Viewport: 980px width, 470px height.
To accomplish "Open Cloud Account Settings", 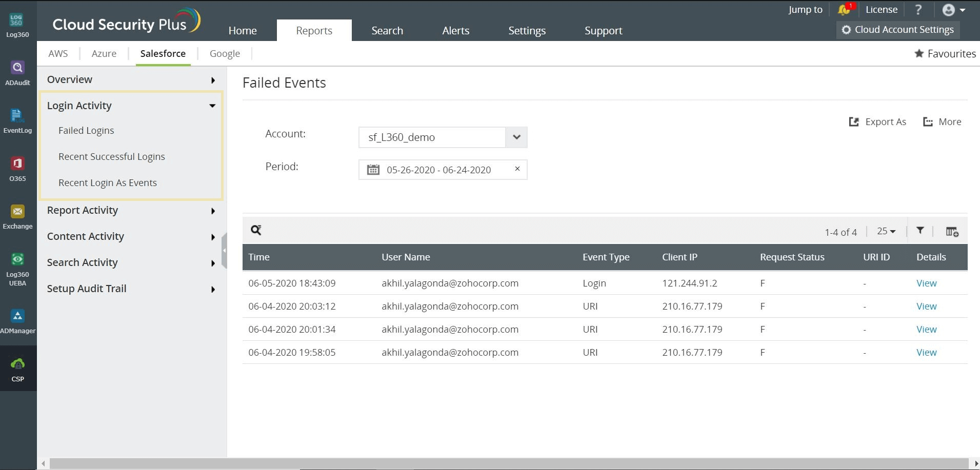I will [x=898, y=30].
